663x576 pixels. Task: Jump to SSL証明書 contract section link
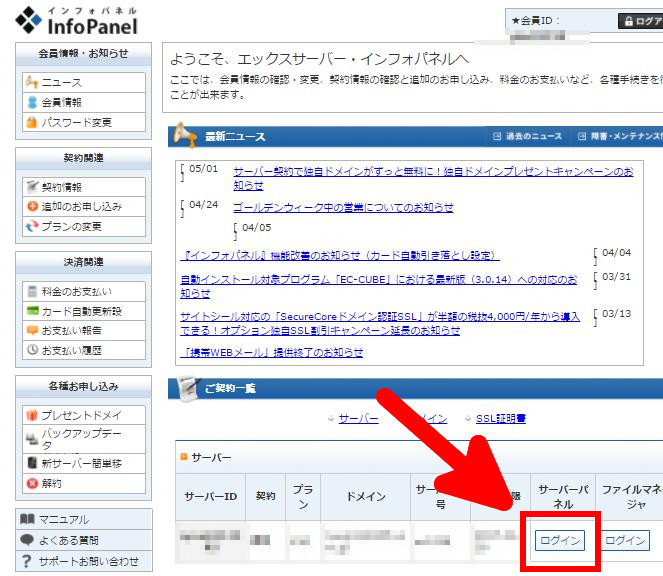pos(501,419)
